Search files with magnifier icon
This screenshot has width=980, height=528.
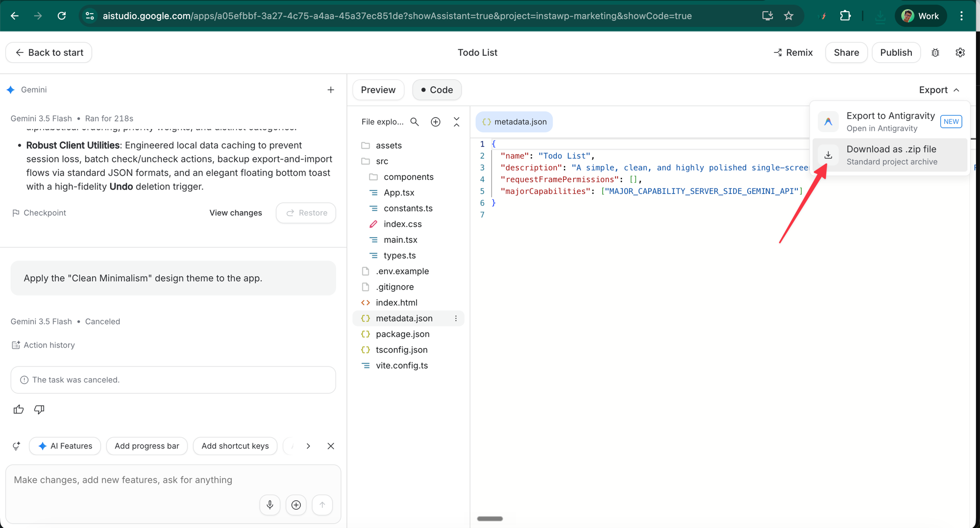click(415, 121)
